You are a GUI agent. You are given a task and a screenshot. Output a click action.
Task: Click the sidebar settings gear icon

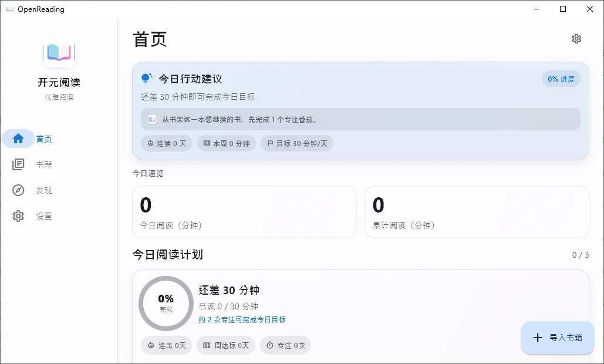18,216
